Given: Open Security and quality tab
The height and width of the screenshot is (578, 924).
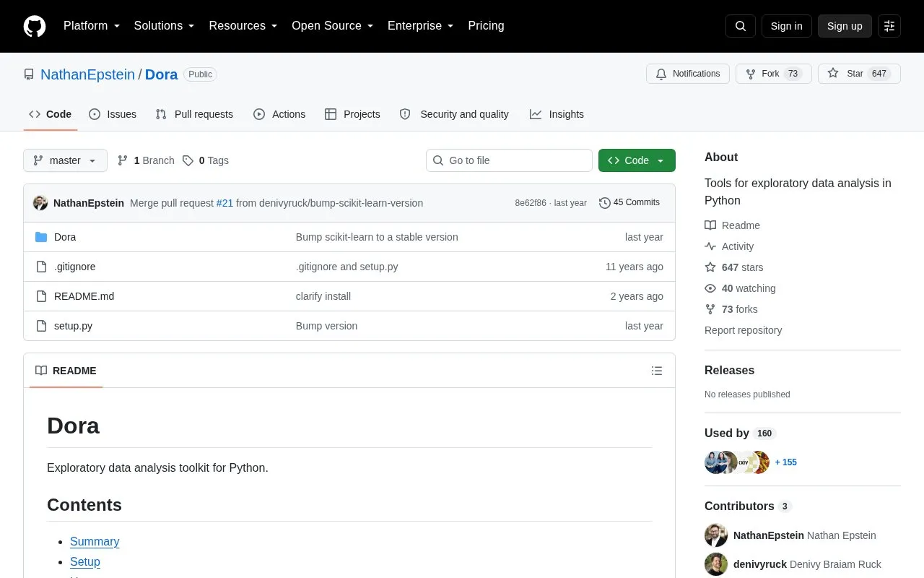Looking at the screenshot, I should point(454,114).
